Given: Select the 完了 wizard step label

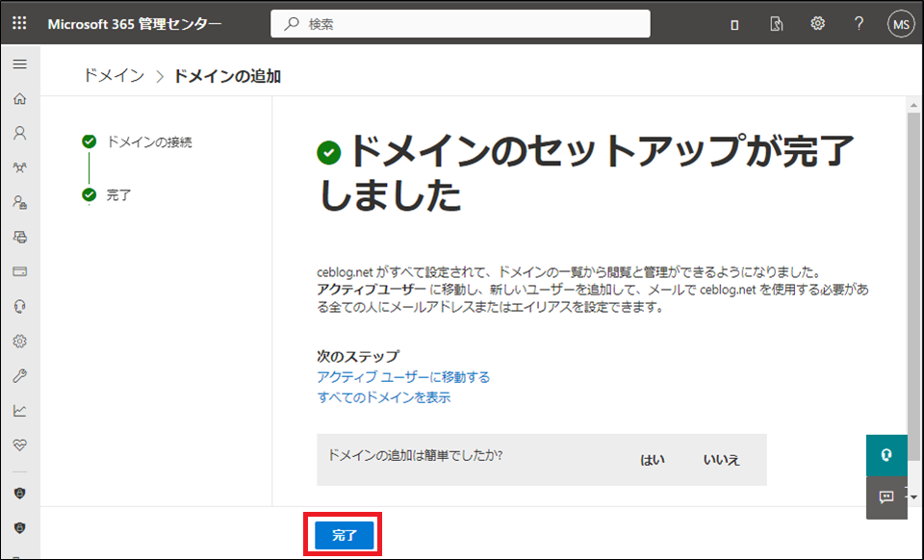Looking at the screenshot, I should pos(118,195).
